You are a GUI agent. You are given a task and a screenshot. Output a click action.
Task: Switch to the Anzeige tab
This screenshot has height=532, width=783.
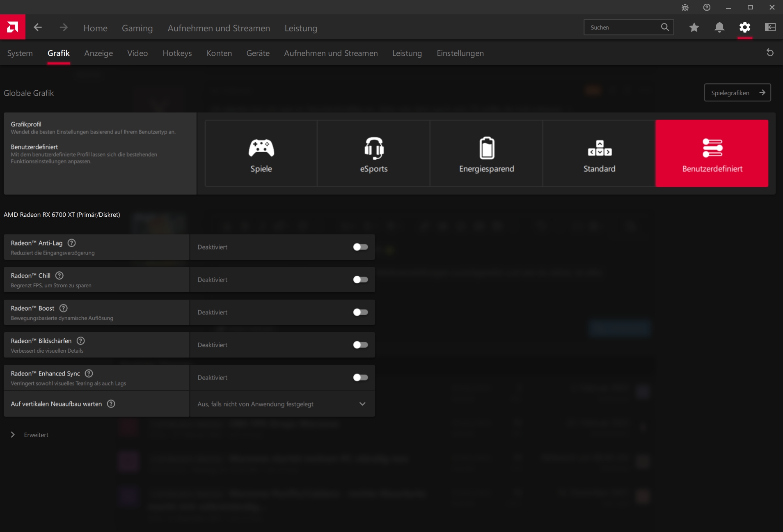(98, 53)
